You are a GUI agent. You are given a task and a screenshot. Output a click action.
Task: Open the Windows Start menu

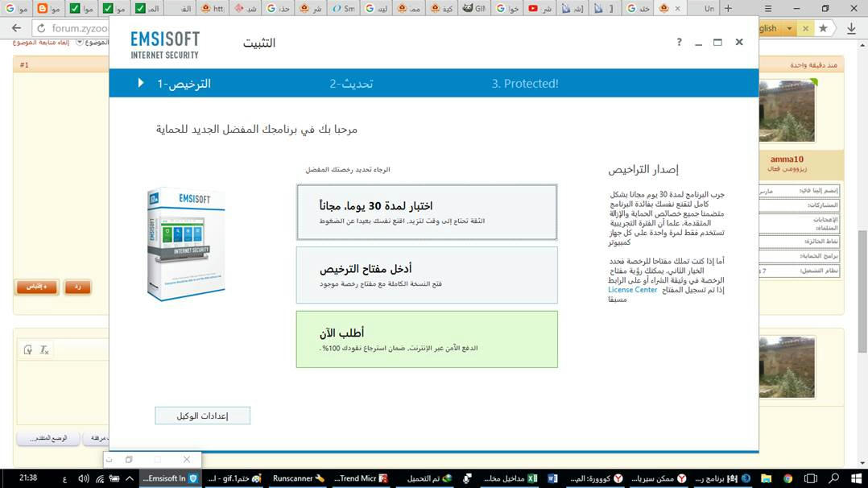point(857,478)
